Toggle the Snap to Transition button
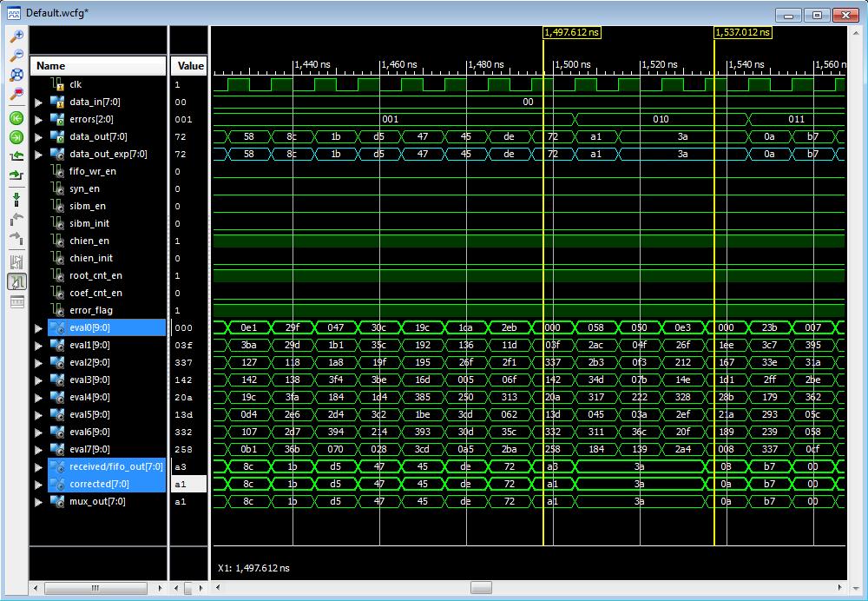Screen dimensions: 868x601 click(16, 281)
